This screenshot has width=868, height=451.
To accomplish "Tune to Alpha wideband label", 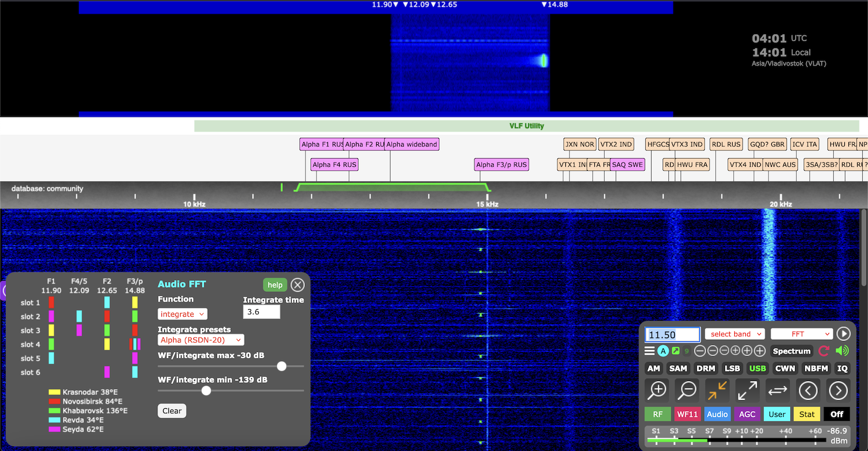I will [411, 144].
